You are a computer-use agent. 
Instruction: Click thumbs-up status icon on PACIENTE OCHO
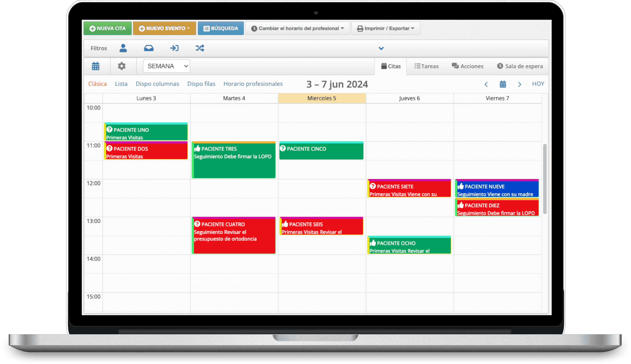tap(373, 243)
